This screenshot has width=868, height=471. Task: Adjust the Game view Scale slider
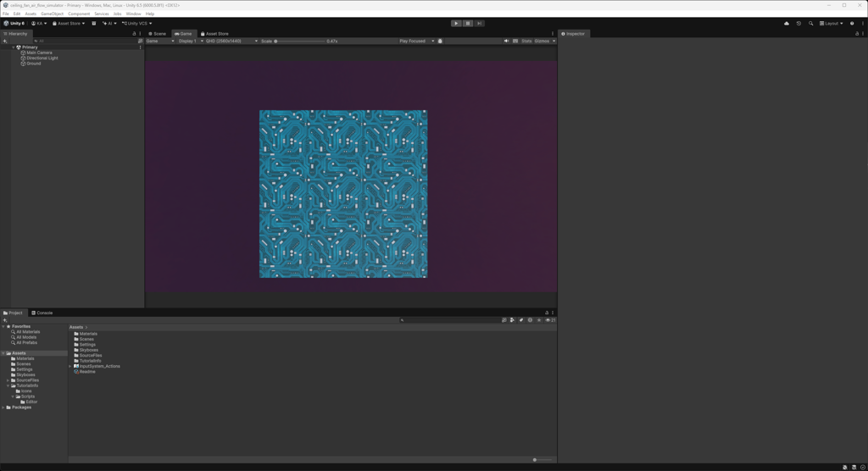point(299,41)
